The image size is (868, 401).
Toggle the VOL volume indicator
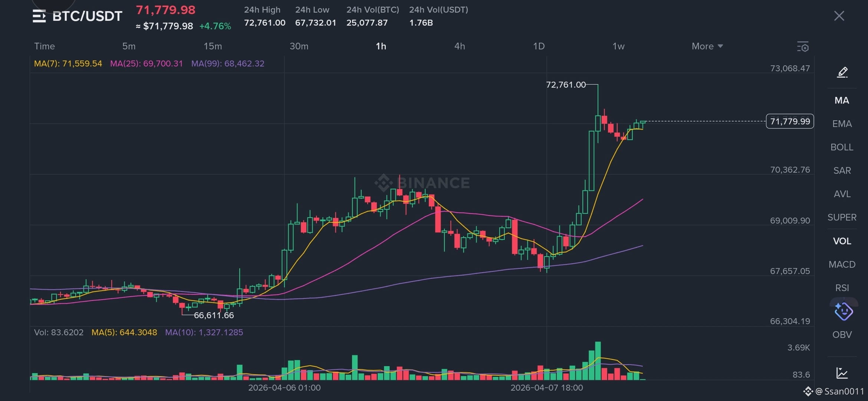pos(842,241)
